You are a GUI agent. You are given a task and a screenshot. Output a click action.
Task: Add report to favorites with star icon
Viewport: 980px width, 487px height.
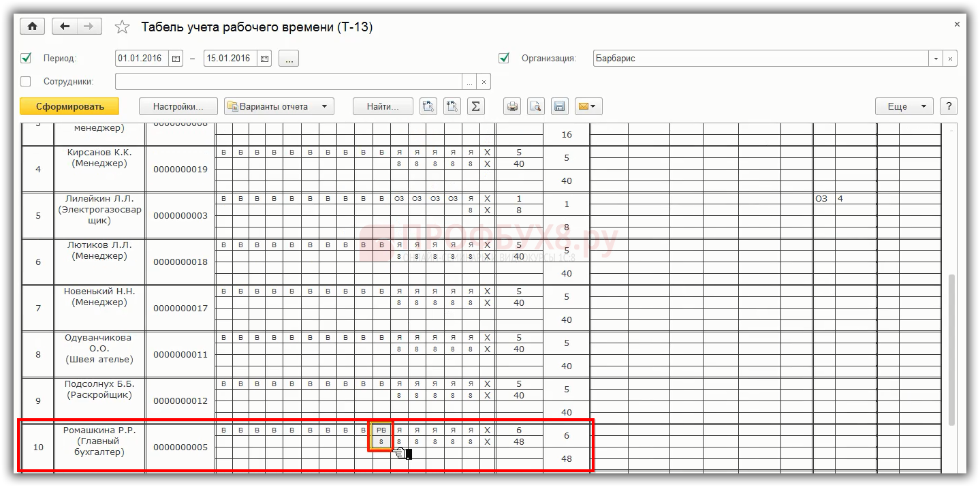pos(122,27)
